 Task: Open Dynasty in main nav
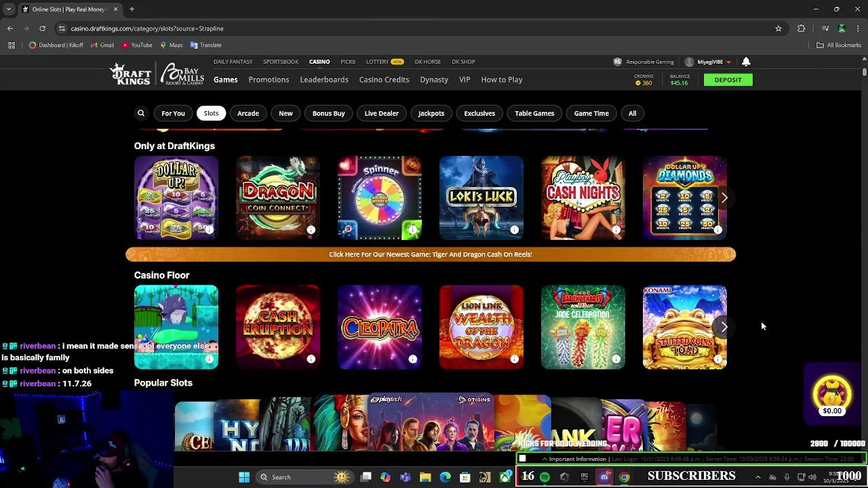pos(434,79)
